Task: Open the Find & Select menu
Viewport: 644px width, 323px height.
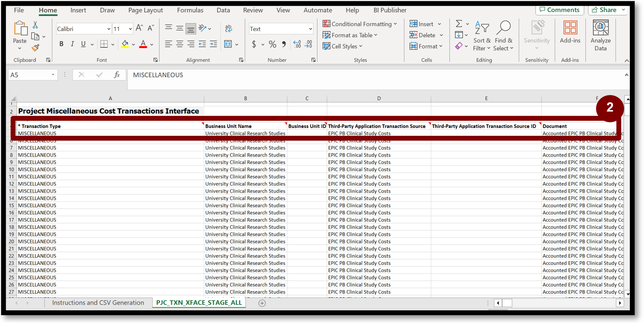Action: [503, 35]
